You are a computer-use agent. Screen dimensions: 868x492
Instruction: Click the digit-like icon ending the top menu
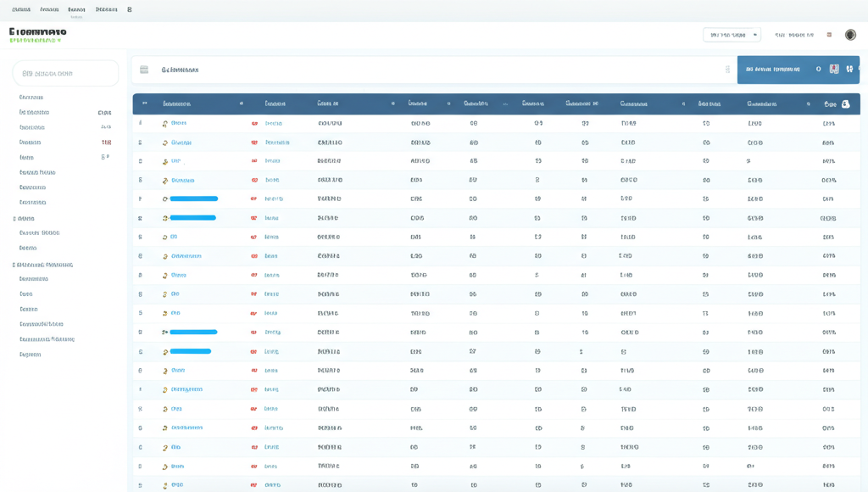tap(130, 9)
